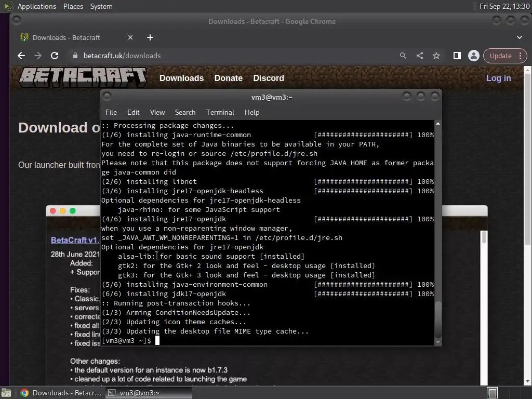Click '28th June 2021' date text
The image size is (532, 399).
(x=75, y=254)
